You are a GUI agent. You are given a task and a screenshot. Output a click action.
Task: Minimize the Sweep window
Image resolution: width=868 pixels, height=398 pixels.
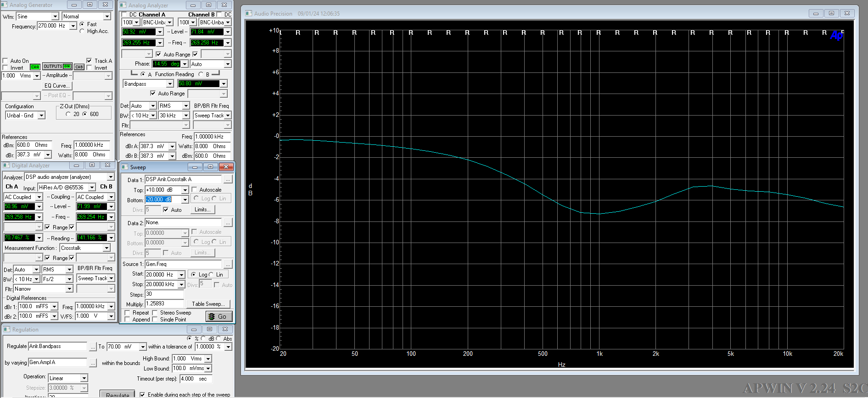pos(195,167)
